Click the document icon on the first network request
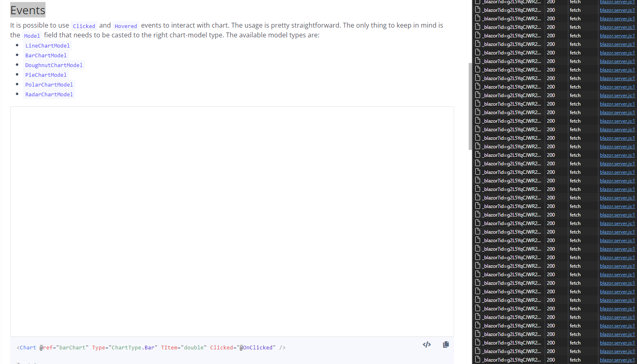637x364 pixels. point(477,2)
